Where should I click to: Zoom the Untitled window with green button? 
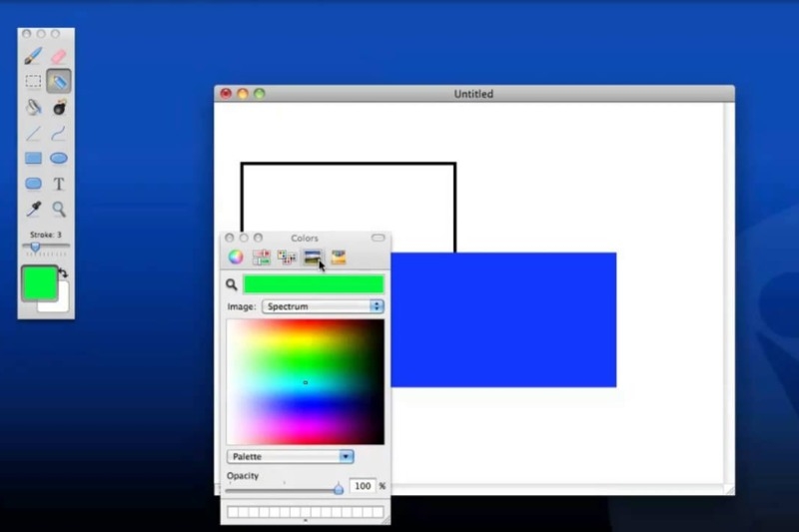point(260,94)
